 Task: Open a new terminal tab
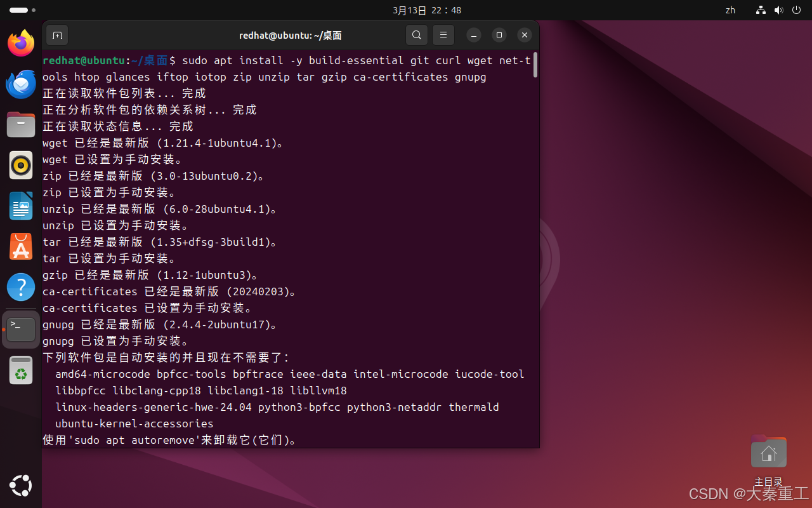pos(57,35)
